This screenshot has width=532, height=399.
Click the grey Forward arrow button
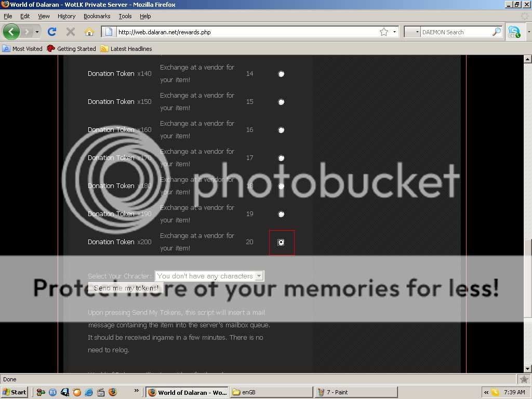tap(27, 32)
